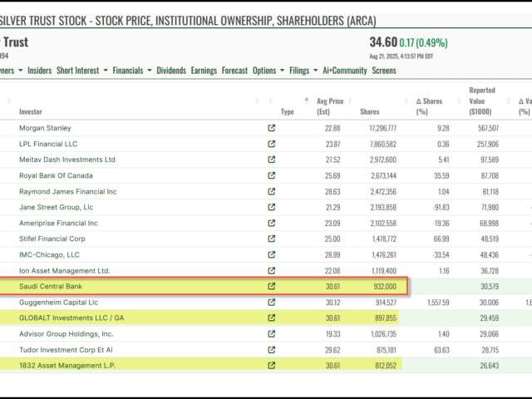This screenshot has height=399, width=532.
Task: Sort table by Investor column header
Action: [x=31, y=111]
